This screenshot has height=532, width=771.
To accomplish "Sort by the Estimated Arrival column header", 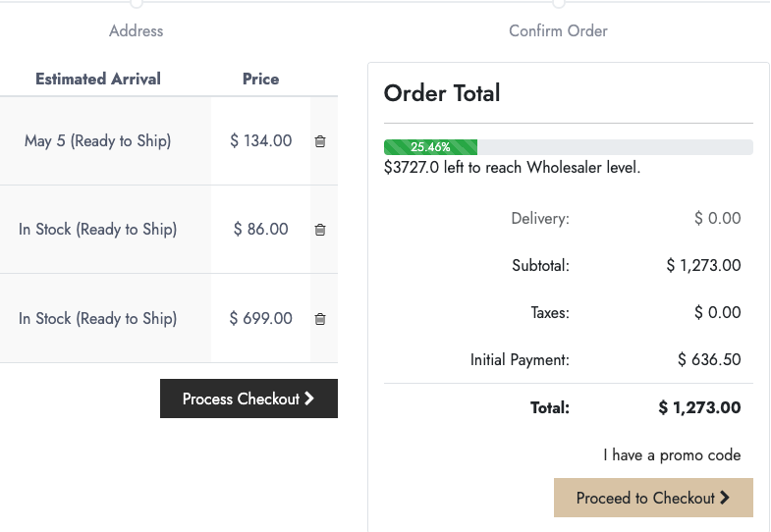I will point(98,80).
